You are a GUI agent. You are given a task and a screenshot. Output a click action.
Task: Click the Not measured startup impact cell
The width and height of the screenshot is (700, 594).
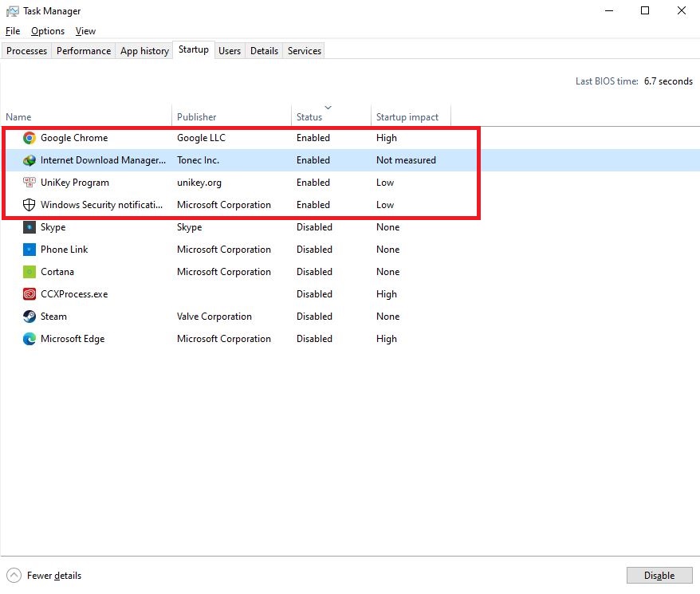(406, 160)
